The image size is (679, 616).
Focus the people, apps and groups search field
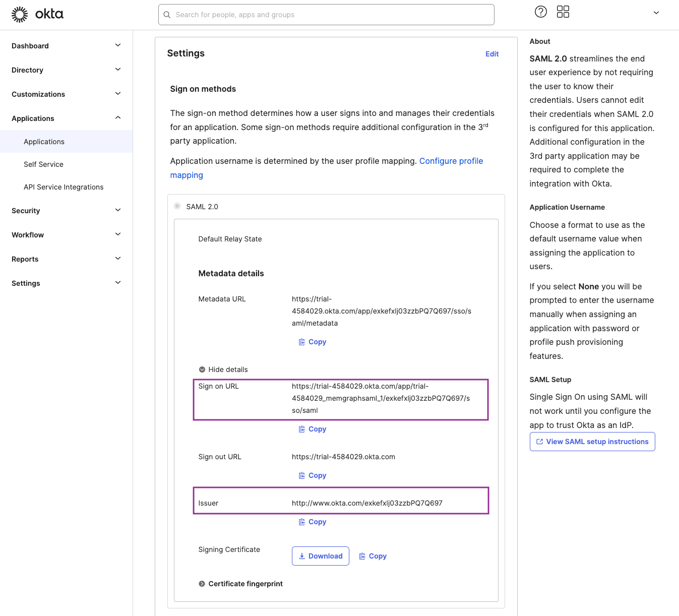326,15
